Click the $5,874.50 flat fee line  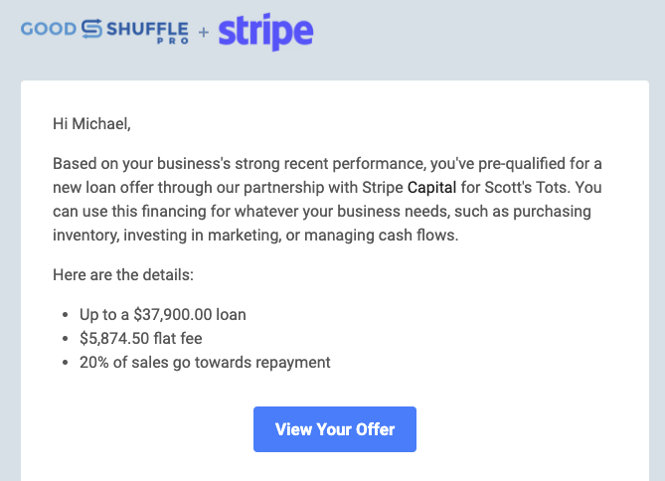[x=141, y=338]
